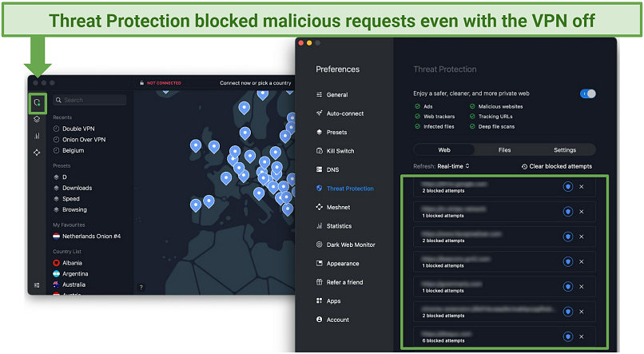Open the statistics bar icon in NordVPN sidebar
The height and width of the screenshot is (354, 644).
click(37, 136)
